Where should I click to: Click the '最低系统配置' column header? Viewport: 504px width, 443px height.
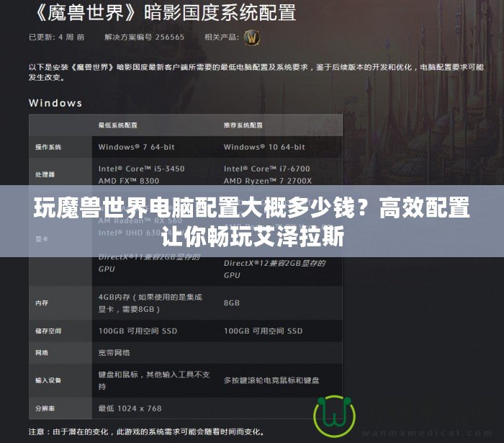click(x=117, y=125)
